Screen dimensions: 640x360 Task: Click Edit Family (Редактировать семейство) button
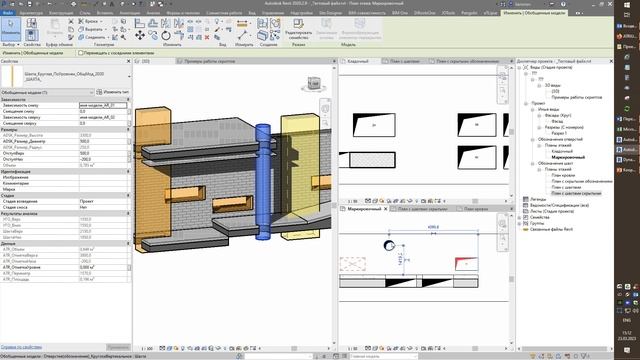tap(298, 29)
